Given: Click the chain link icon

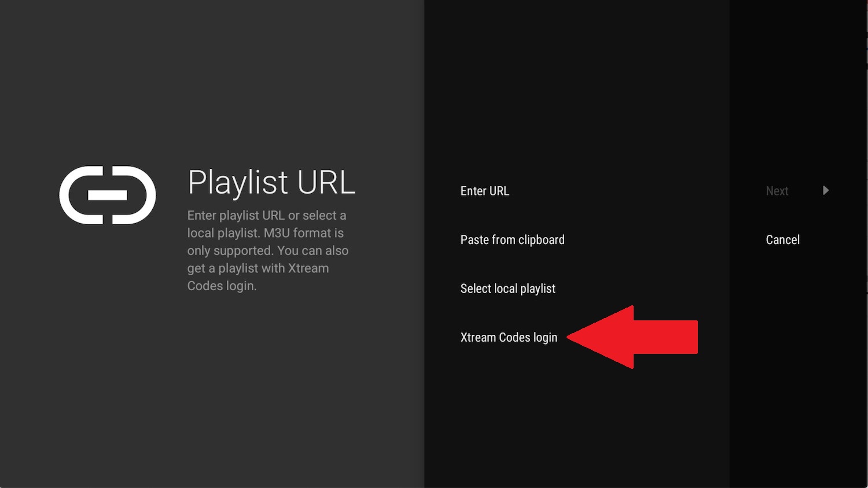Looking at the screenshot, I should click(x=108, y=195).
